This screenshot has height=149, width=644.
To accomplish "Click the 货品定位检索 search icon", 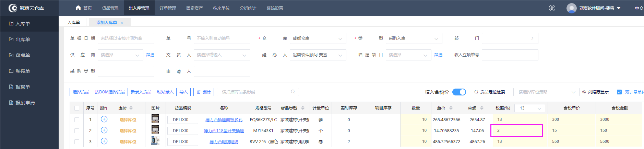I will [476, 92].
